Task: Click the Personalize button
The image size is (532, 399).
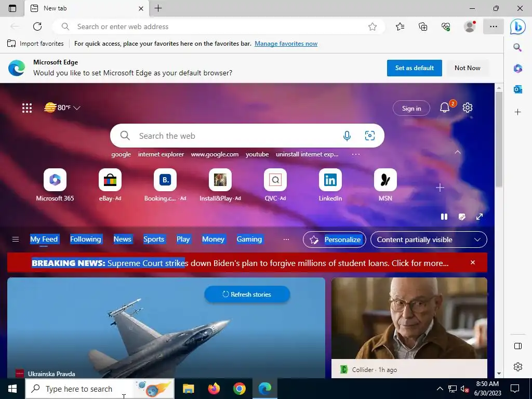Action: pyautogui.click(x=335, y=240)
